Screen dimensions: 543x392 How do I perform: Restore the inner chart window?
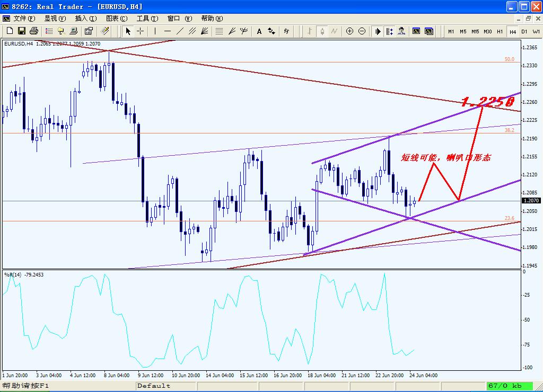point(528,19)
